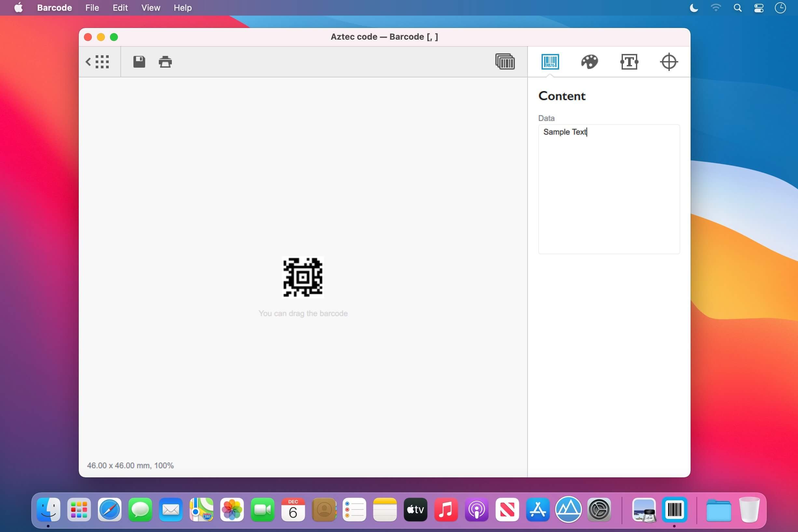Click the Aztec barcode preview image

coord(303,277)
